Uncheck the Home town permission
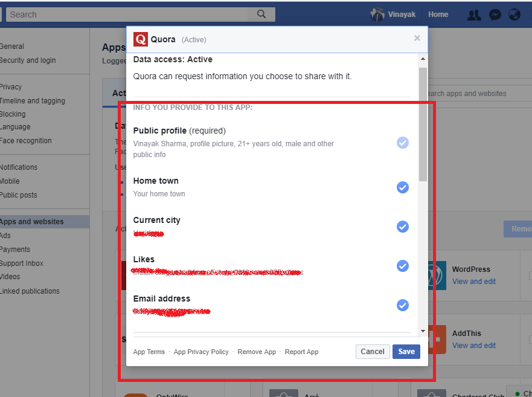Screen dimensions: 532x397 pos(403,187)
